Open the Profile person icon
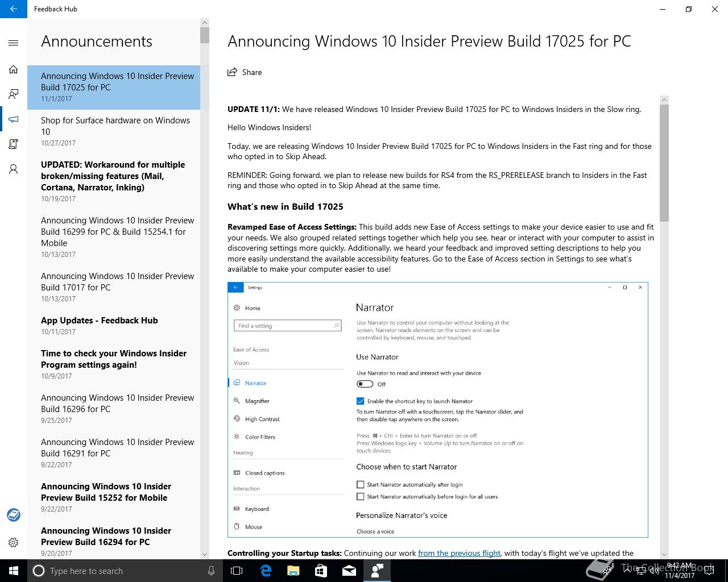 [x=14, y=169]
